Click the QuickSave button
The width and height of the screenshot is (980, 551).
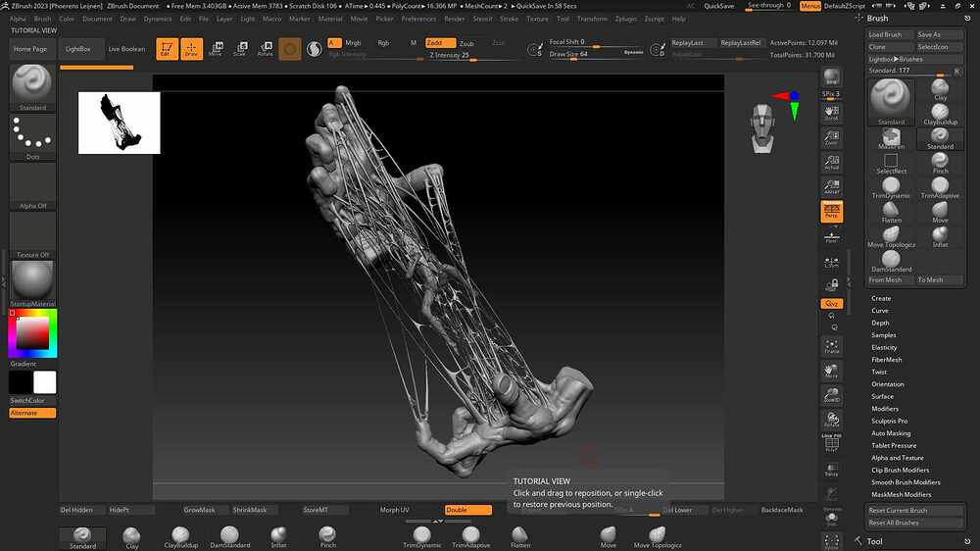pyautogui.click(x=718, y=6)
